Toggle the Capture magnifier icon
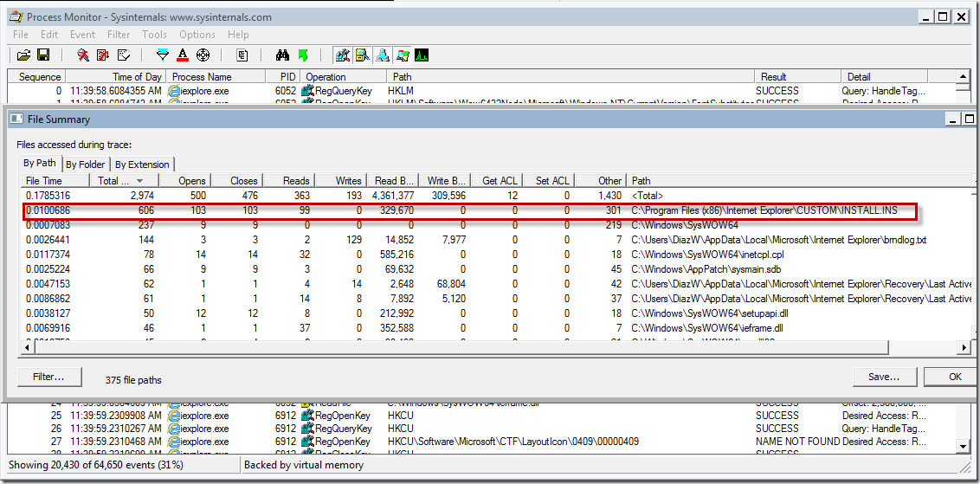 83,55
